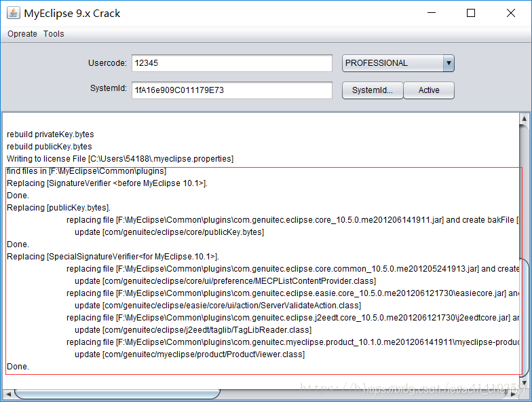Click 'Replacing [SpecialSignatureVerifier<for MyEclipse.10.1>]' line
Image resolution: width=532 pixels, height=402 pixels.
tap(113, 257)
